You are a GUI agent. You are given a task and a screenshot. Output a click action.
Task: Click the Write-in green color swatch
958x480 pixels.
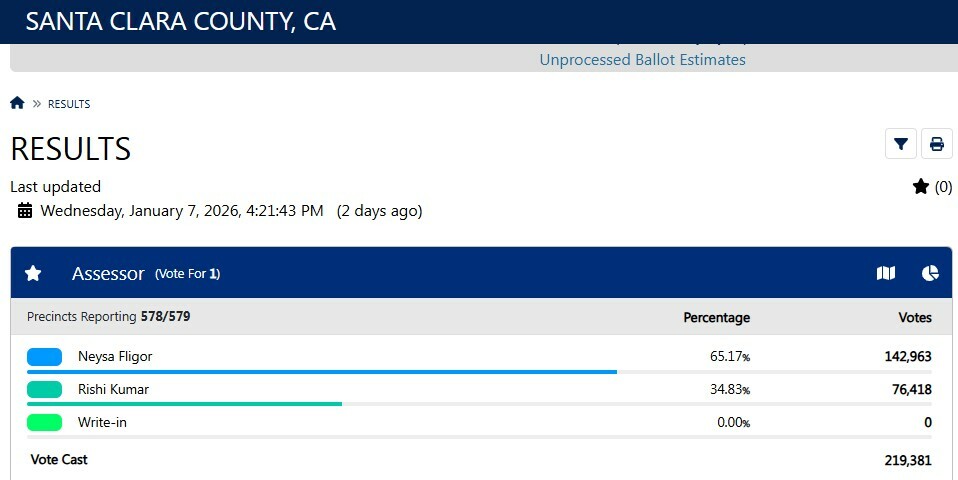44,422
